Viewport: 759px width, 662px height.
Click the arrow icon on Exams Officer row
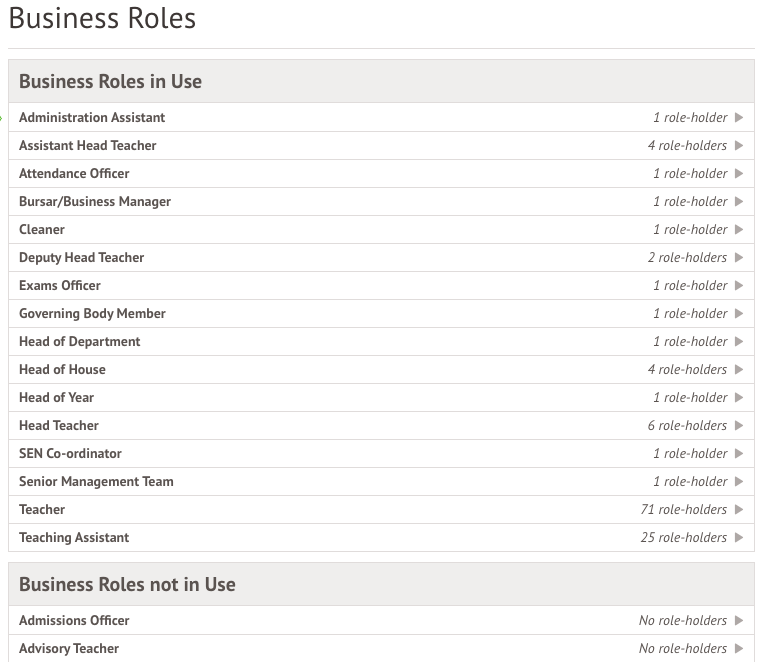point(739,285)
